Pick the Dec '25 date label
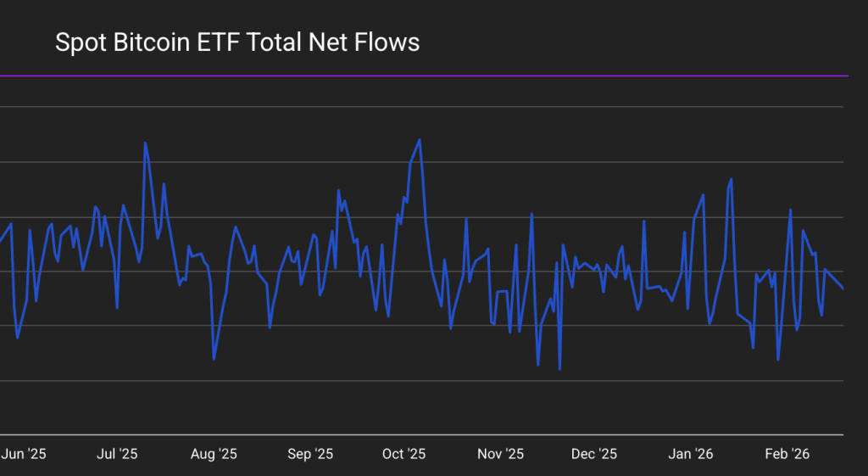Screen dimensions: 868x476 [x=594, y=454]
